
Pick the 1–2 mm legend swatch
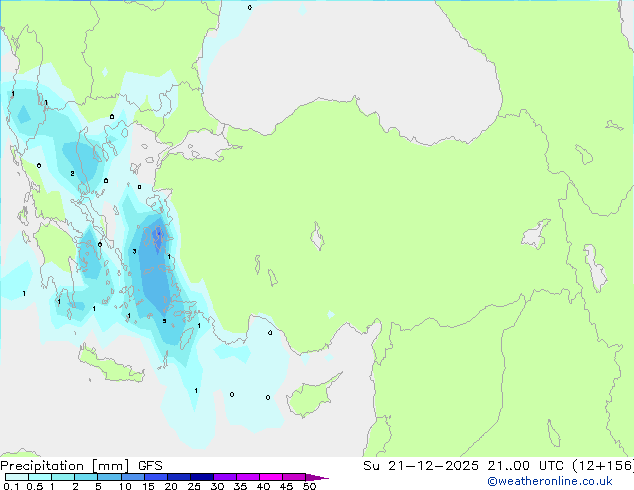tap(63, 477)
